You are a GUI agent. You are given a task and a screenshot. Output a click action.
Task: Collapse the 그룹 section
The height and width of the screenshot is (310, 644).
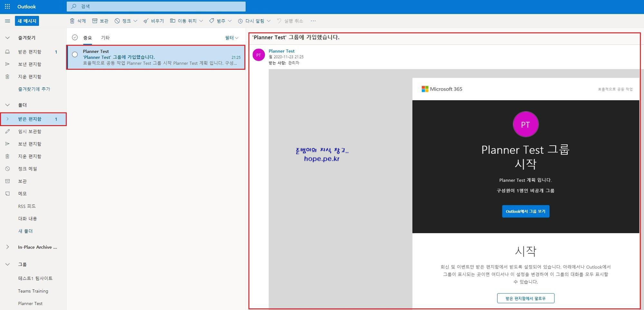pyautogui.click(x=7, y=264)
